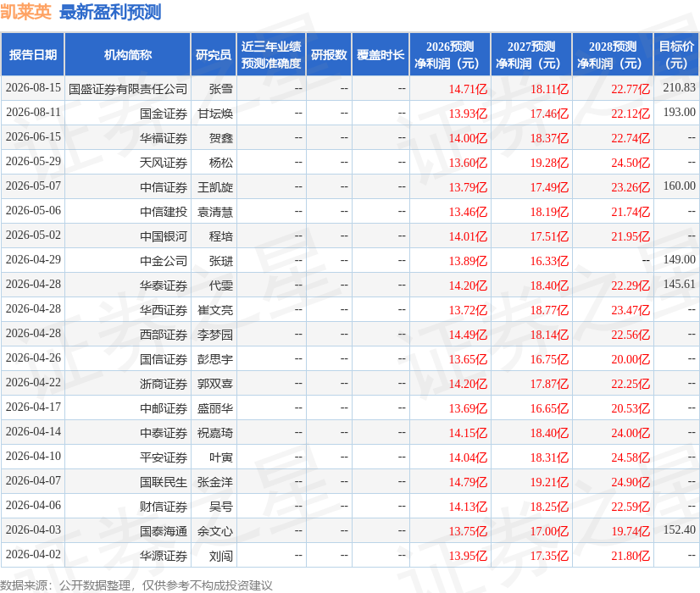The width and height of the screenshot is (700, 593).
Task: Select the 目标价 column header
Action: point(676,54)
